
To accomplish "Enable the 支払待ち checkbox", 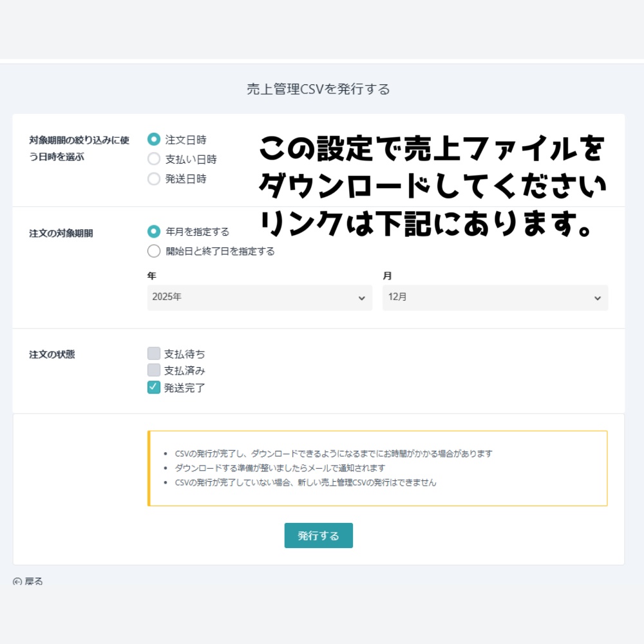I will click(154, 353).
